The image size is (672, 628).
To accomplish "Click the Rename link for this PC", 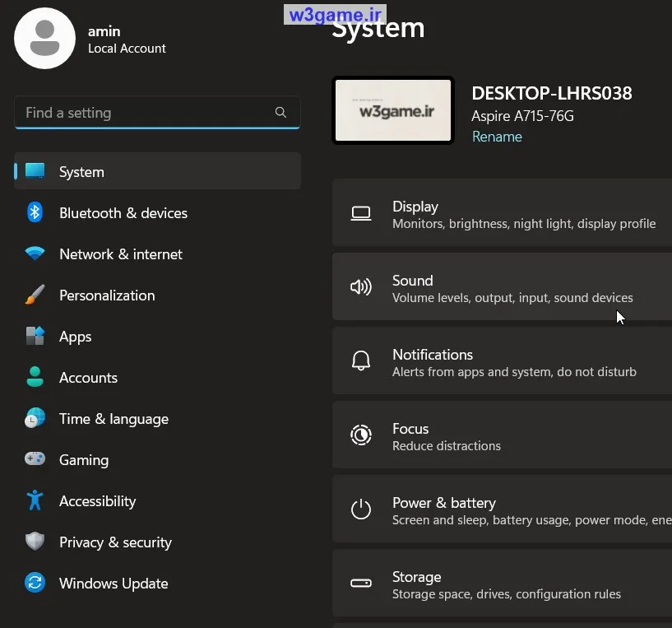I will [x=497, y=137].
